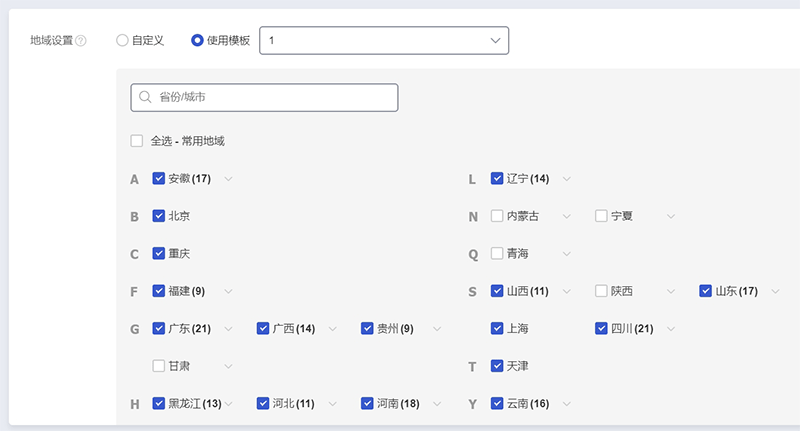Tick the 陕西 checkbox

(601, 291)
